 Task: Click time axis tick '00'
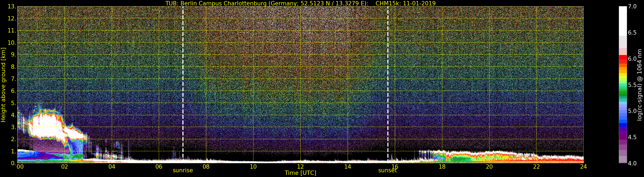(20, 166)
